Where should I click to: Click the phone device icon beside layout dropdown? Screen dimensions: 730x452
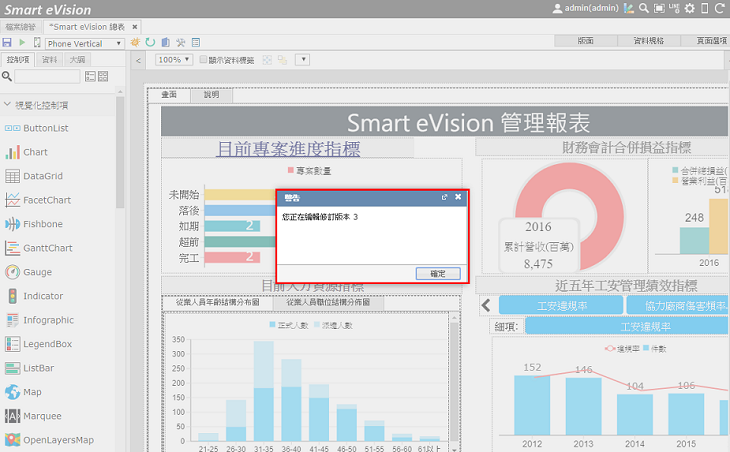[x=37, y=43]
